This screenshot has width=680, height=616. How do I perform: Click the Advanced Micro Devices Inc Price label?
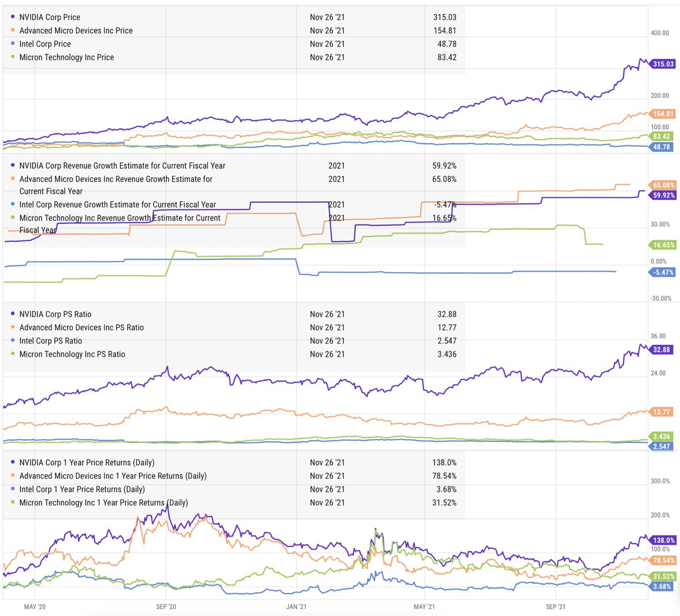tap(76, 31)
